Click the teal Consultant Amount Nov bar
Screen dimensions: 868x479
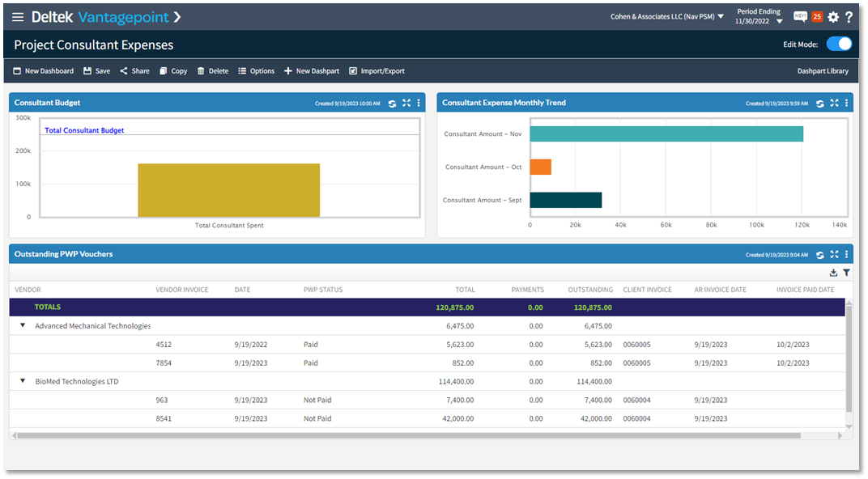[x=666, y=134]
